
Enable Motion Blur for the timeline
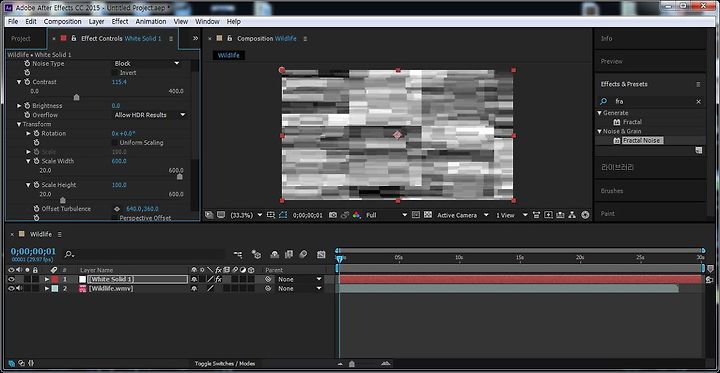(x=303, y=254)
